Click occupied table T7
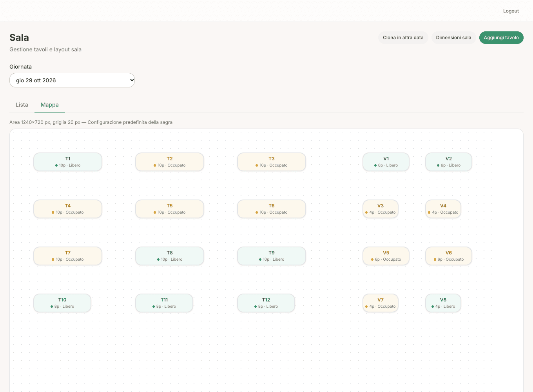533x392 pixels. coord(68,256)
